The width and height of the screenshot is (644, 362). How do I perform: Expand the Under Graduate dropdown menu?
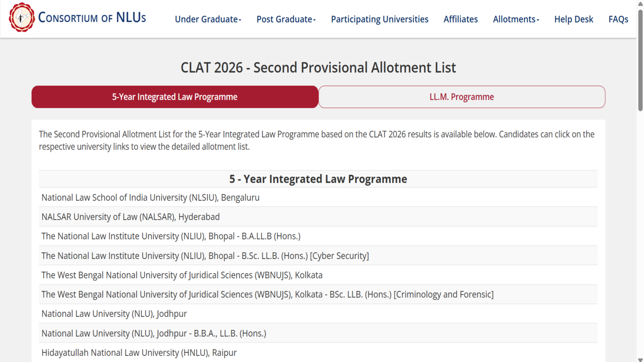point(208,19)
